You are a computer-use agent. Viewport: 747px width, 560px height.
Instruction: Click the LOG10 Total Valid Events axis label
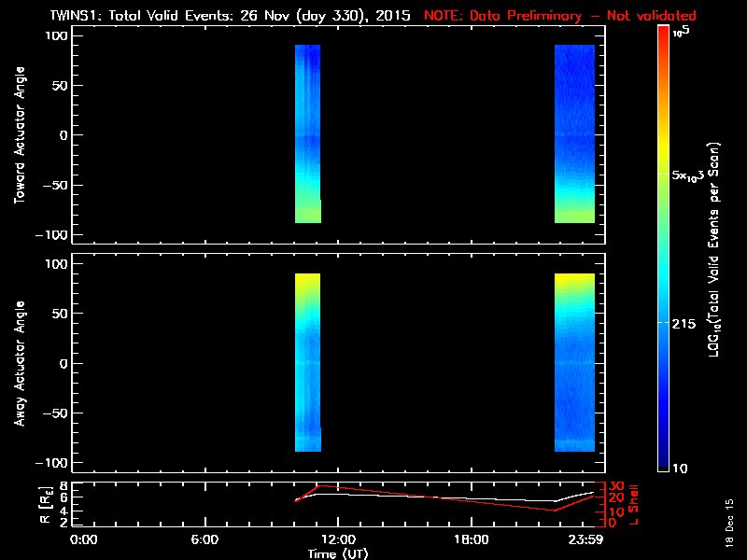[717, 248]
